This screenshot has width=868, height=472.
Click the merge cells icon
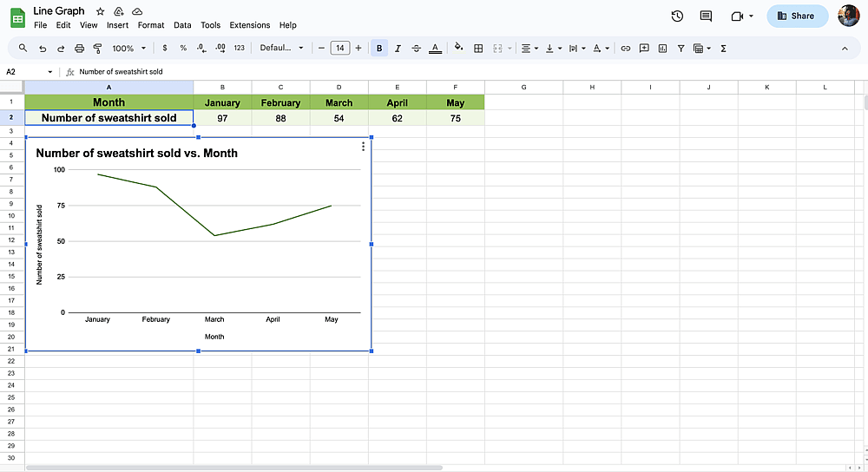[x=497, y=49]
